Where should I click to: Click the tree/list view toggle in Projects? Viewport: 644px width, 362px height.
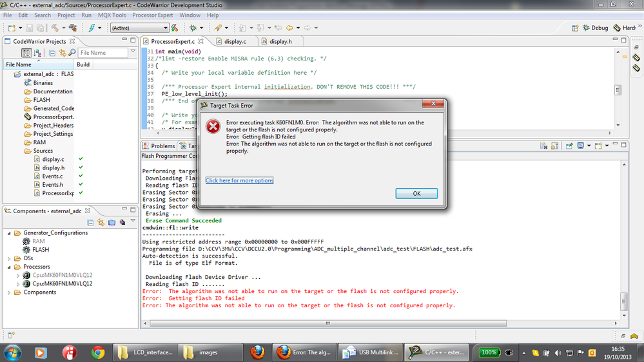click(x=26, y=53)
